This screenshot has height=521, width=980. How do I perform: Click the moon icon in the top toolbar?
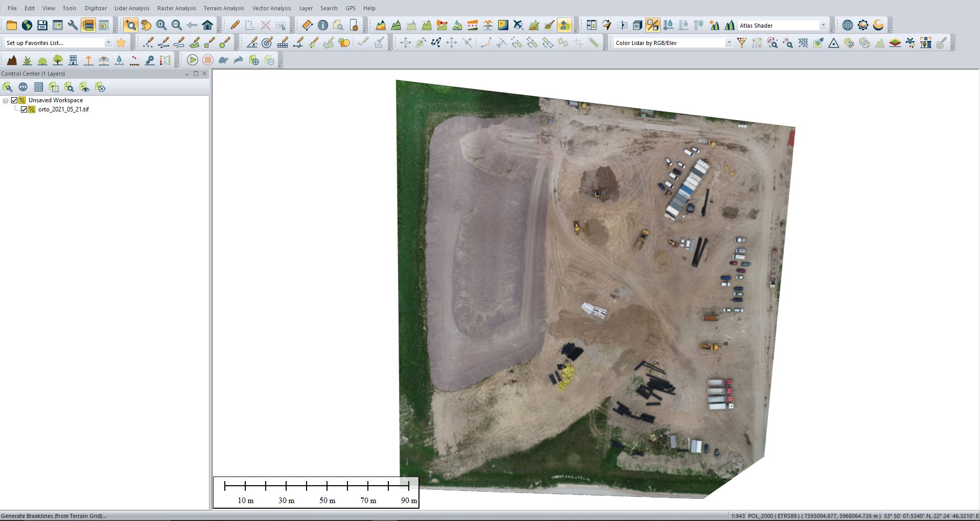[878, 25]
